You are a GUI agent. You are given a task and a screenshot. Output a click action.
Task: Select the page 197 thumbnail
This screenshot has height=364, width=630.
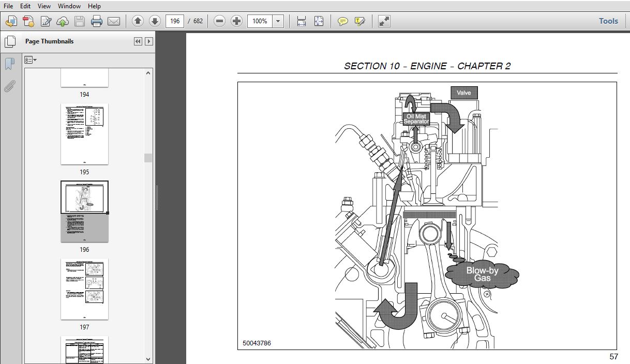(x=84, y=289)
